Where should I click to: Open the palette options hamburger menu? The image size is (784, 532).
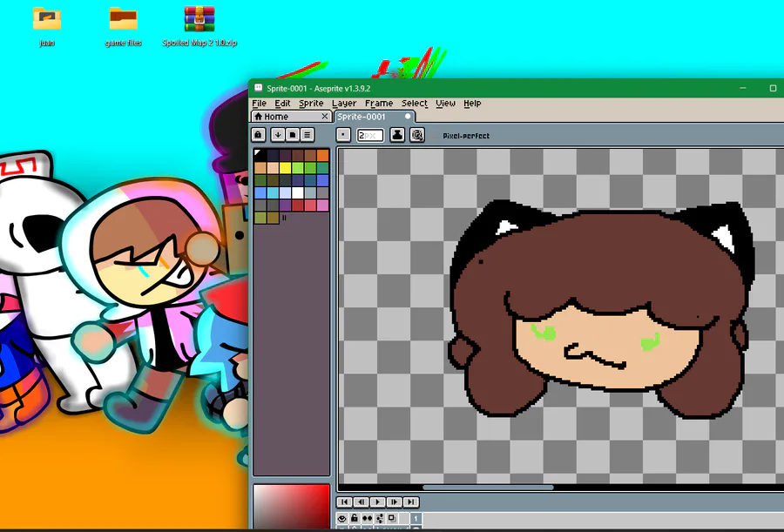(x=307, y=134)
